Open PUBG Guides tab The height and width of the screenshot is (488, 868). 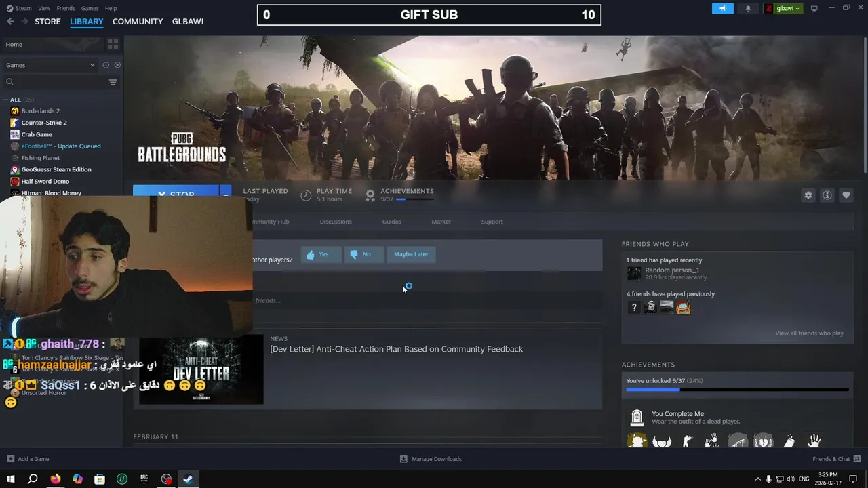391,222
